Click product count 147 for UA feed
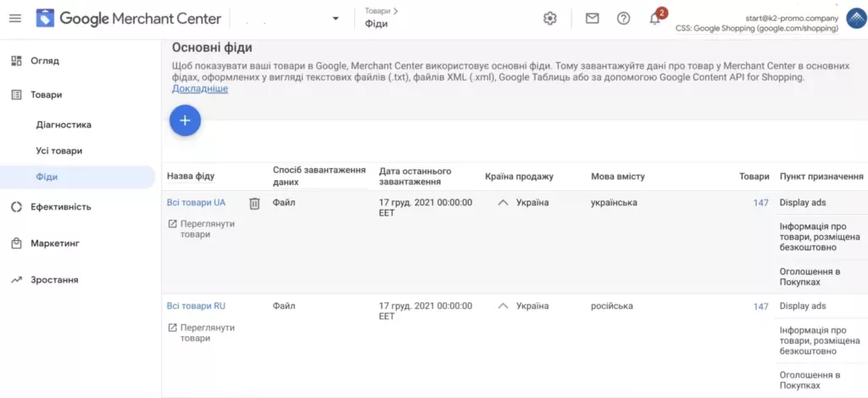868x398 pixels. coord(760,203)
